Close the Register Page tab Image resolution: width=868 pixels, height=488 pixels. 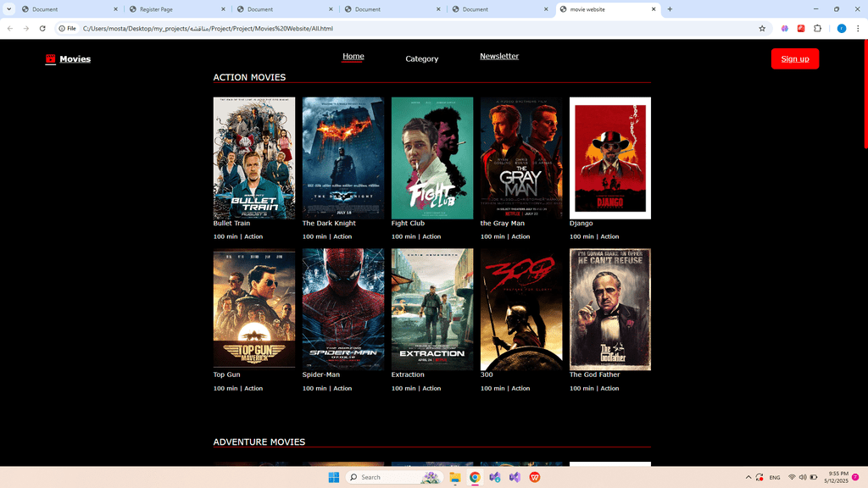(223, 9)
